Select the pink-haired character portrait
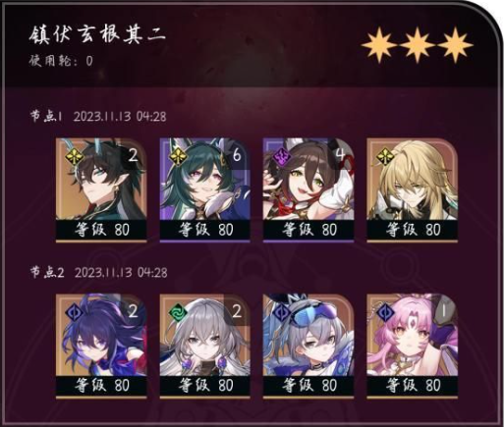This screenshot has height=427, width=504. click(413, 347)
